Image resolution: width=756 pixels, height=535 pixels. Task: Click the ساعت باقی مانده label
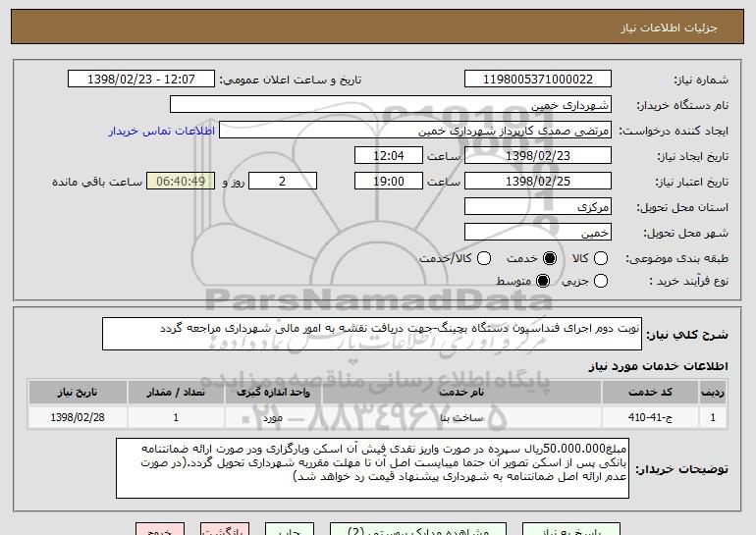(97, 182)
